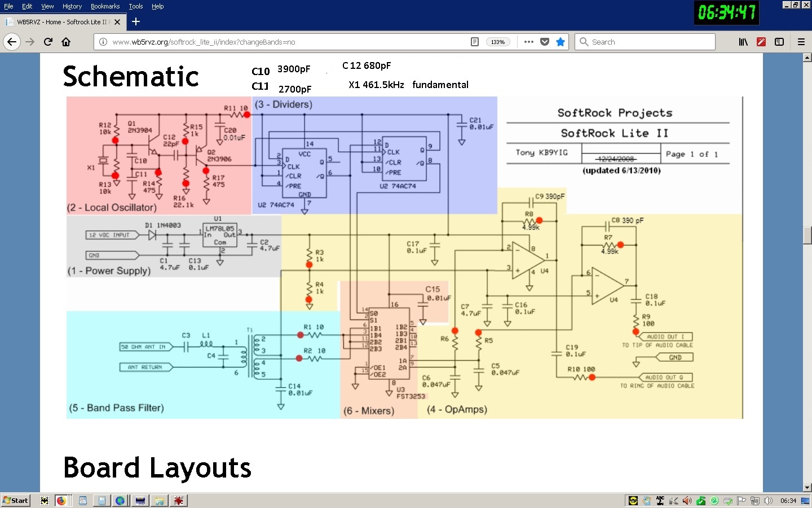Click the C 12 680pF annotation
This screenshot has height=508, width=812.
click(x=367, y=65)
